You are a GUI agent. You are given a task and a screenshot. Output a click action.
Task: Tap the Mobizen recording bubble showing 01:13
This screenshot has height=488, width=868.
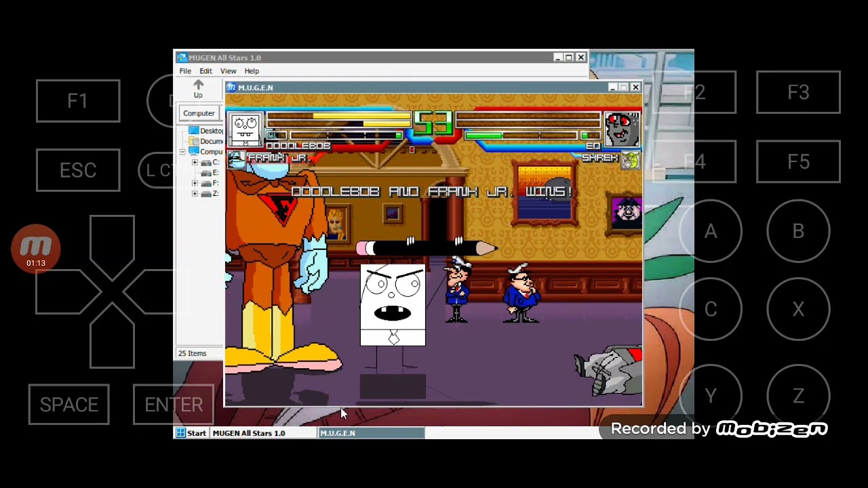tap(36, 249)
